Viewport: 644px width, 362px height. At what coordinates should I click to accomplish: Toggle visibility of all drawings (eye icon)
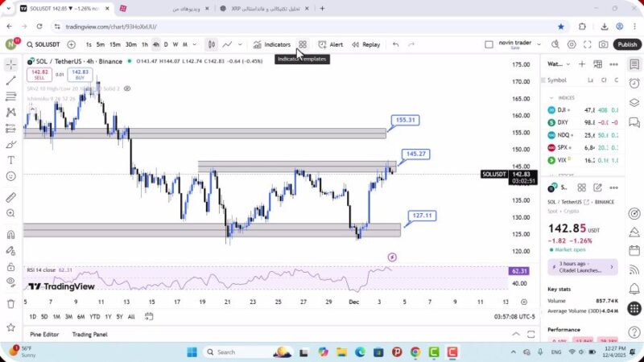(x=10, y=282)
